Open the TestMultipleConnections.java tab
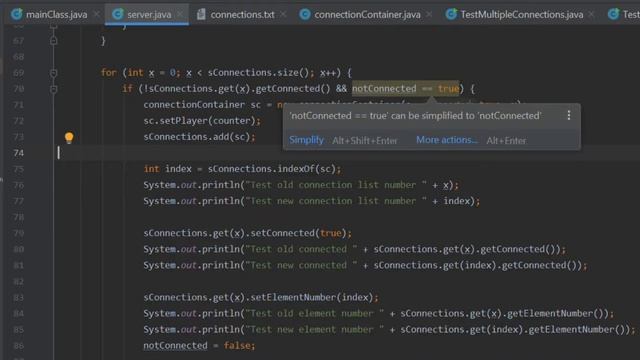640x360 pixels. (x=522, y=15)
